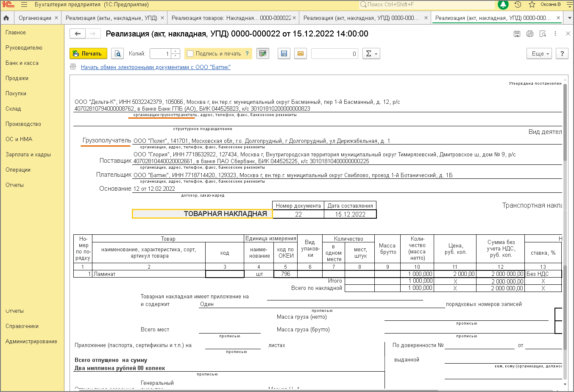Open the Продажи section
Screen dimensions: 574x392
17,78
